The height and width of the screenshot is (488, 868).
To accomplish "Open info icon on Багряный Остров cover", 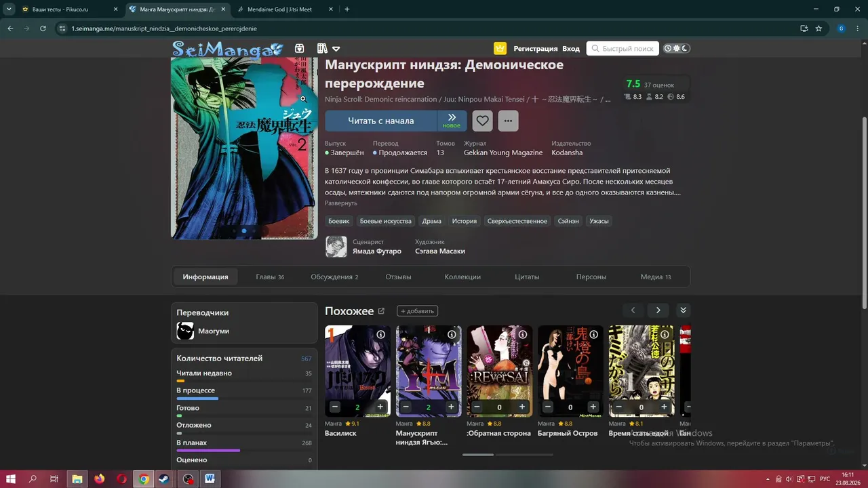I will click(593, 335).
